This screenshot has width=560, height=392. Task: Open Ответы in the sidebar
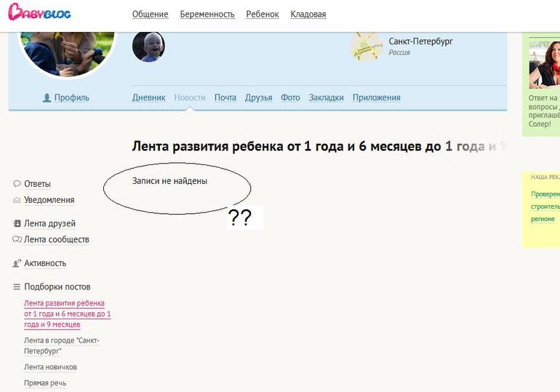tap(37, 184)
